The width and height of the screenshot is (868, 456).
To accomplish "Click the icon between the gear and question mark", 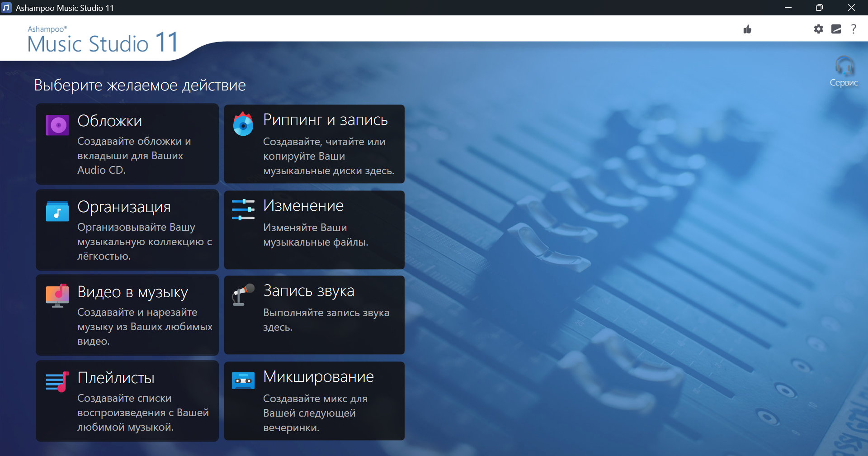I will coord(836,29).
